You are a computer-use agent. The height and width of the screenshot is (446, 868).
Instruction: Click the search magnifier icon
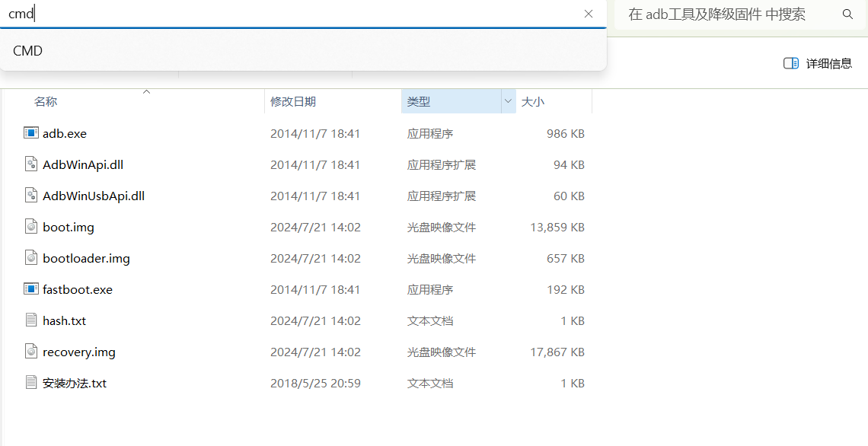(847, 14)
